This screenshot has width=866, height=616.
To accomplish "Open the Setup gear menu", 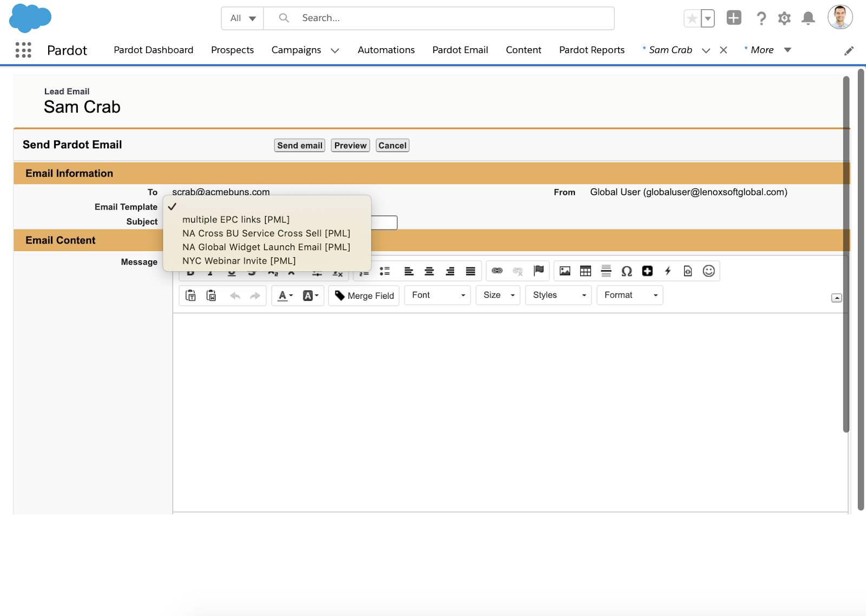I will [784, 18].
